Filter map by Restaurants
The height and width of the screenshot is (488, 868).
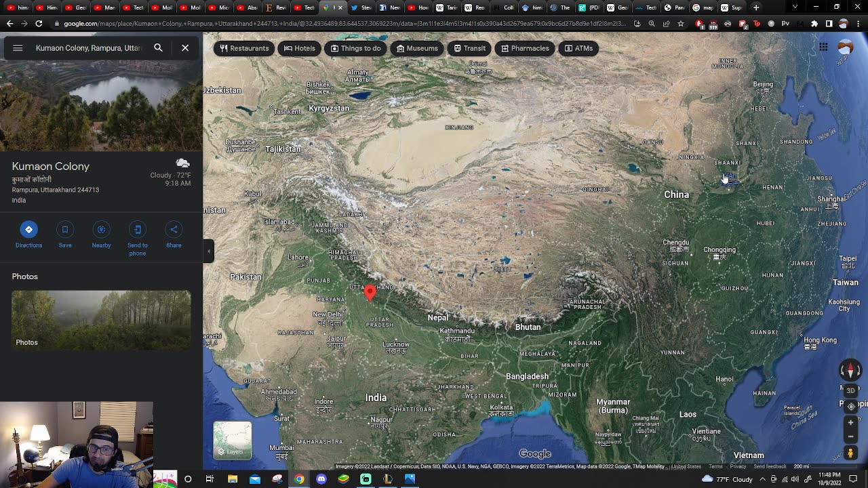click(x=244, y=48)
